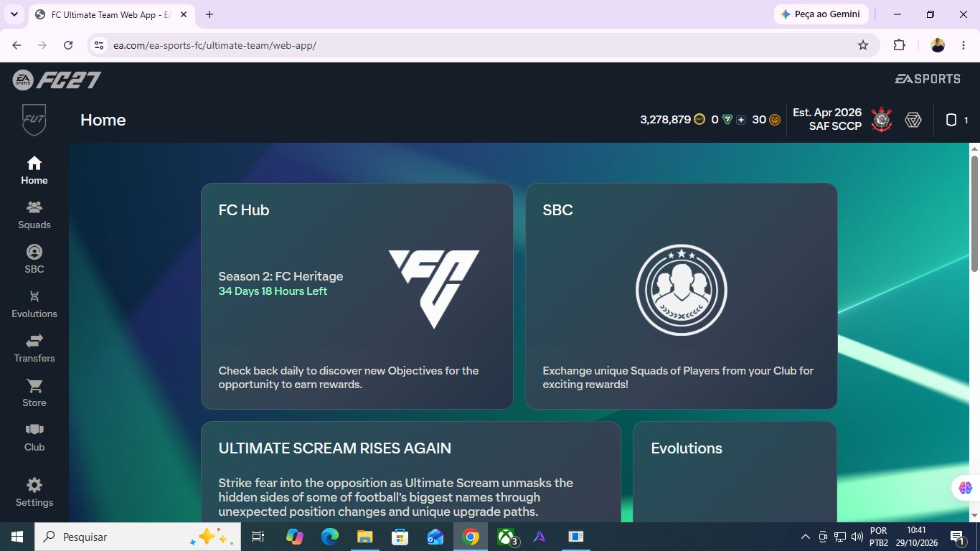Click the page vertical scrollbar thumb
The width and height of the screenshot is (980, 551).
point(974,213)
